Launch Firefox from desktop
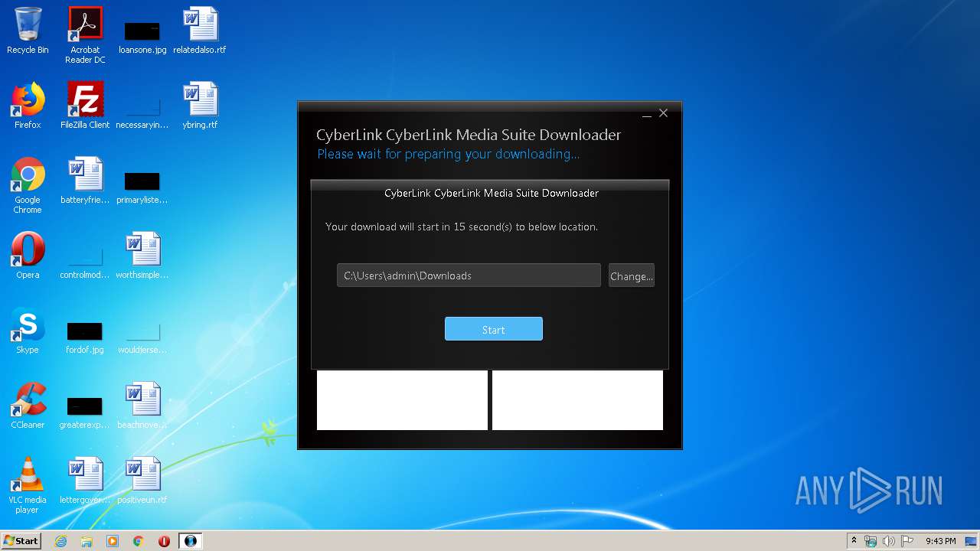Screen dimensions: 980x551 pyautogui.click(x=28, y=106)
